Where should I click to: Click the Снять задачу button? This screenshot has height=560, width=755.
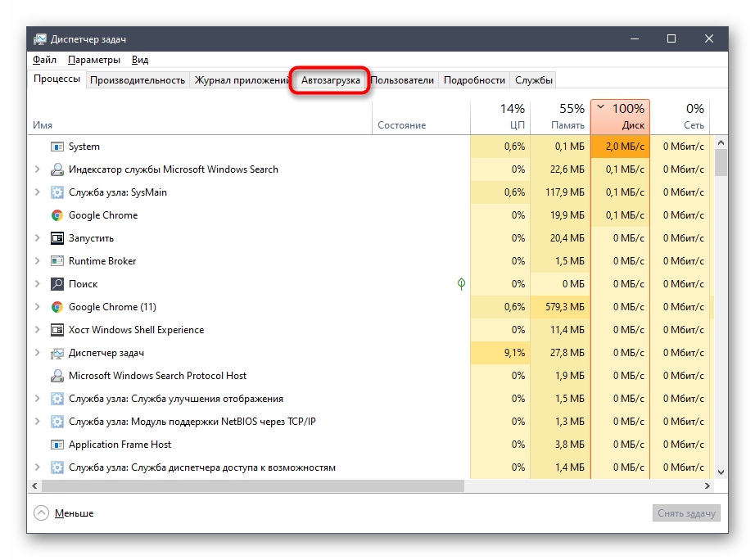pos(688,513)
